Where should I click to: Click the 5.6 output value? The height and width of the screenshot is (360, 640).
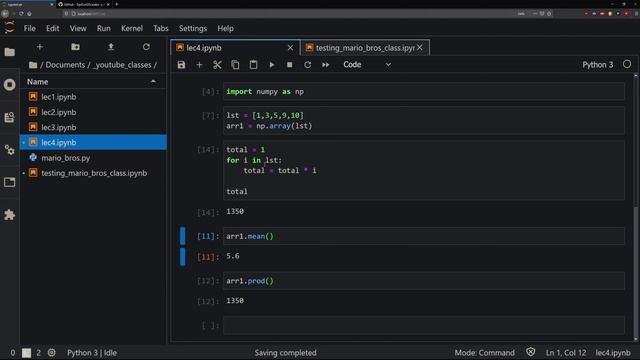(x=233, y=256)
